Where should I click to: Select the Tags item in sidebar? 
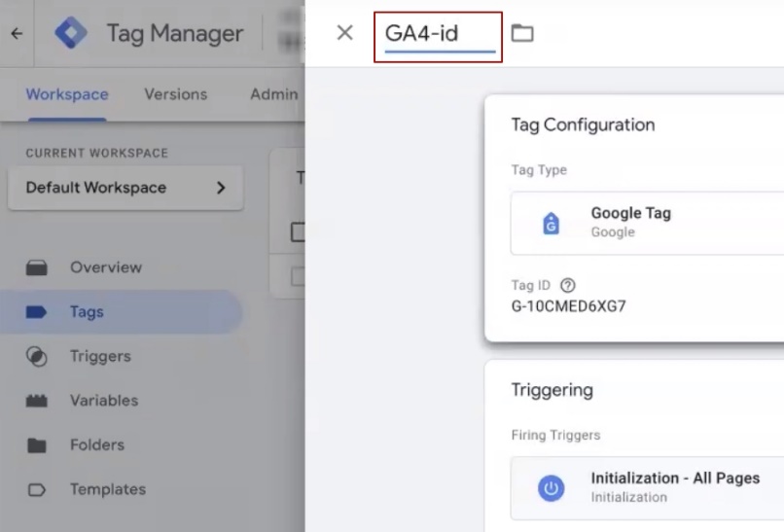87,312
